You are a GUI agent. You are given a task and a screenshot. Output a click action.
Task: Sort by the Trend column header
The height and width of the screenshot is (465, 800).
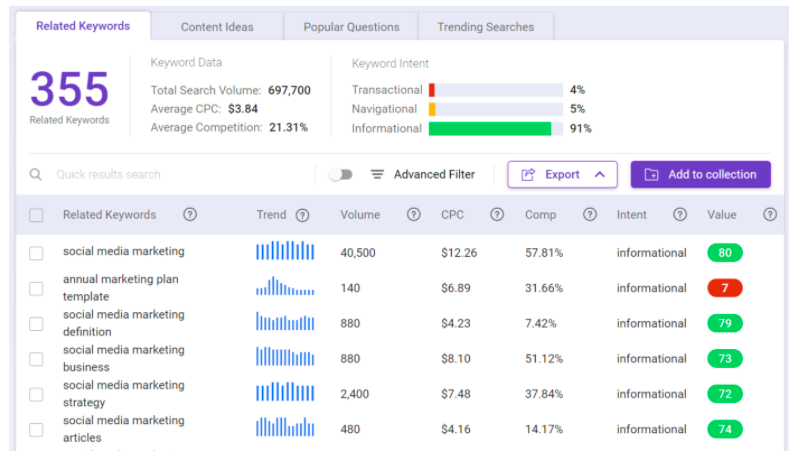click(271, 215)
